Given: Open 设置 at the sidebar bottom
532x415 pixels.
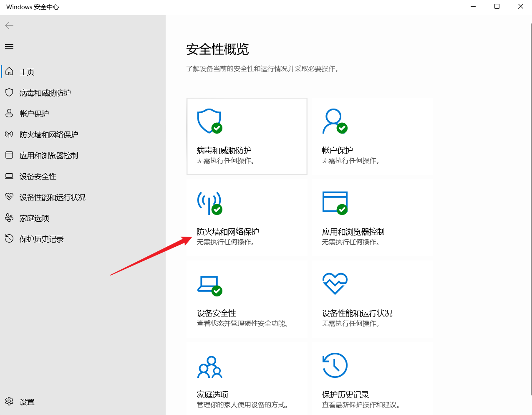Looking at the screenshot, I should (x=27, y=402).
